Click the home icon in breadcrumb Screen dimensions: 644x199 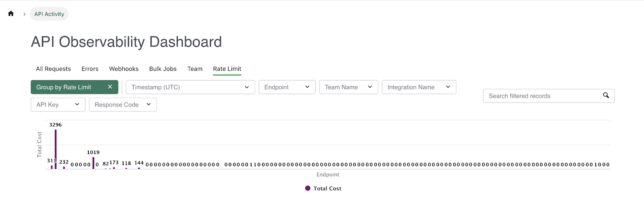pos(11,14)
